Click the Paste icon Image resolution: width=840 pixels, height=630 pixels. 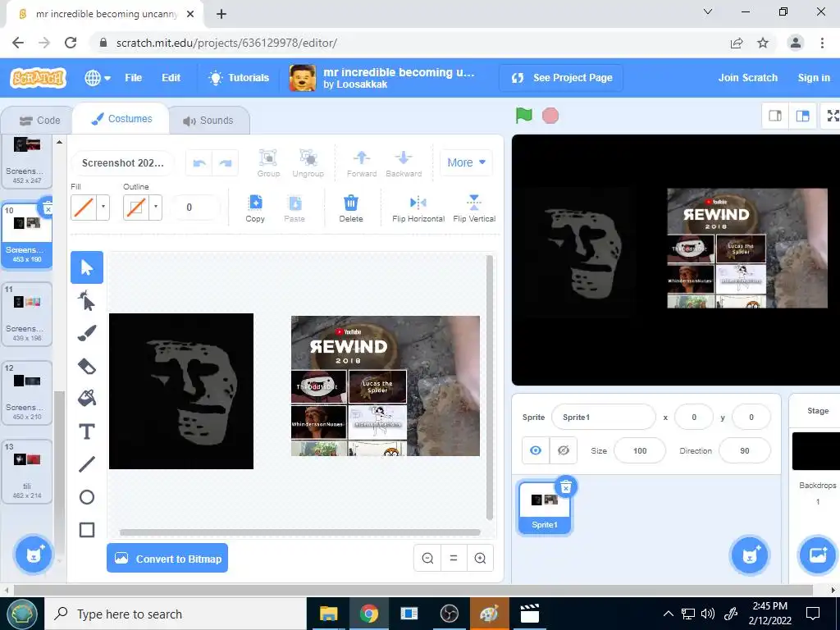point(294,208)
